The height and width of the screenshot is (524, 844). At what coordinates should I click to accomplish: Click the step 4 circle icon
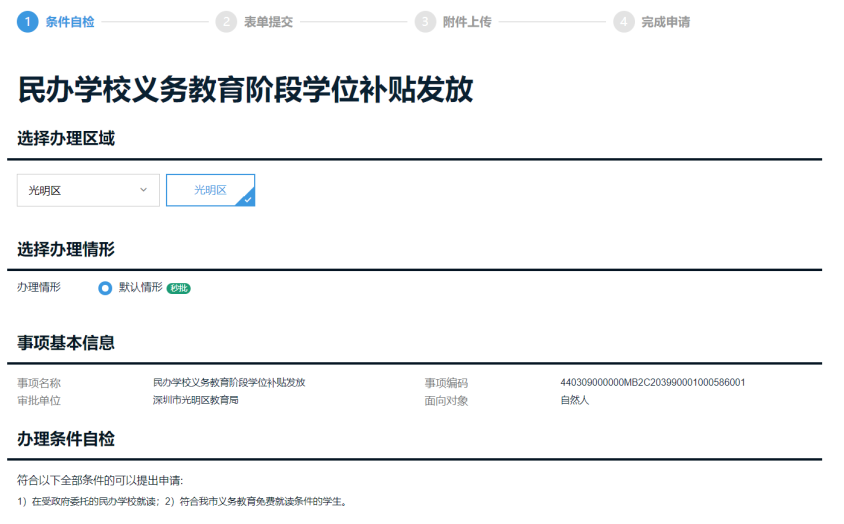[624, 22]
